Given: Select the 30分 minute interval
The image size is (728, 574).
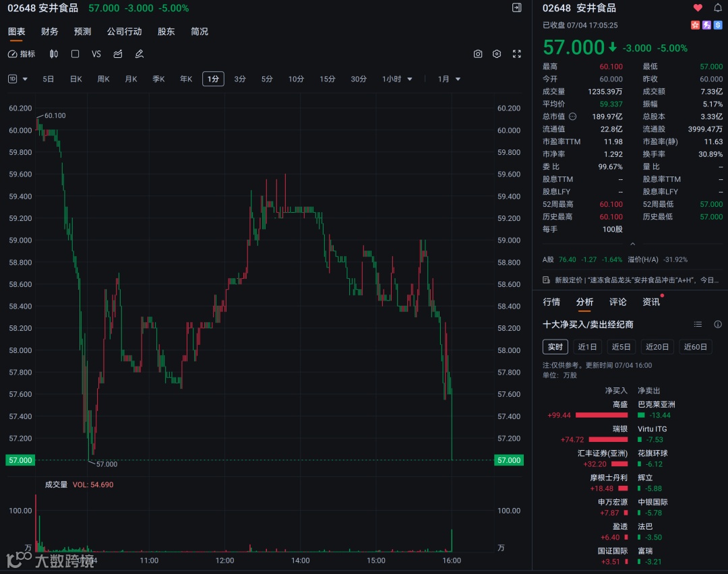Looking at the screenshot, I should pyautogui.click(x=359, y=79).
